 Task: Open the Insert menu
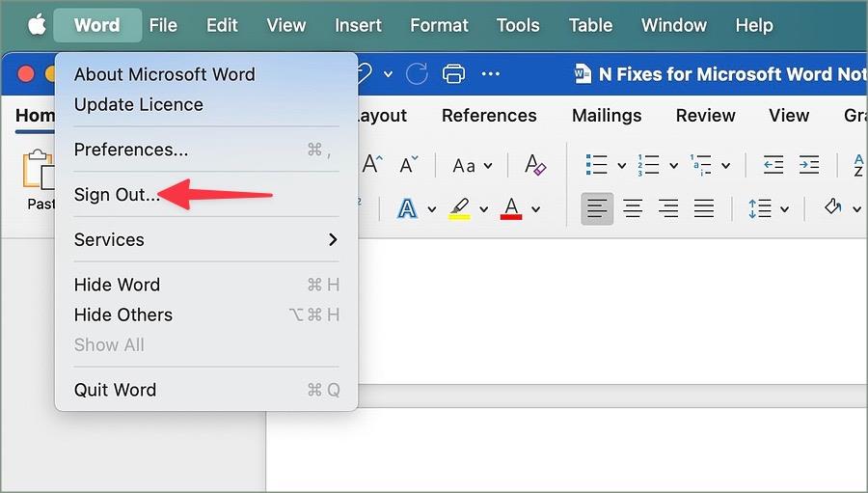tap(358, 25)
